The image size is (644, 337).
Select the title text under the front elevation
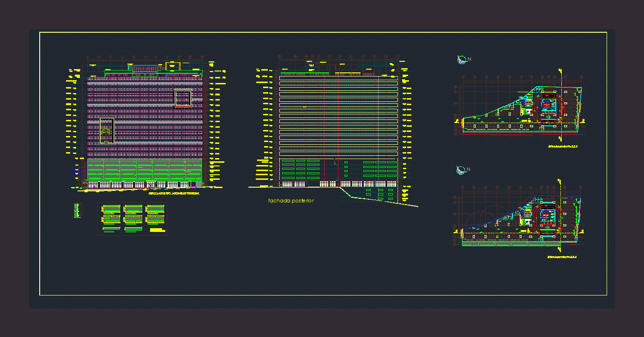(174, 194)
